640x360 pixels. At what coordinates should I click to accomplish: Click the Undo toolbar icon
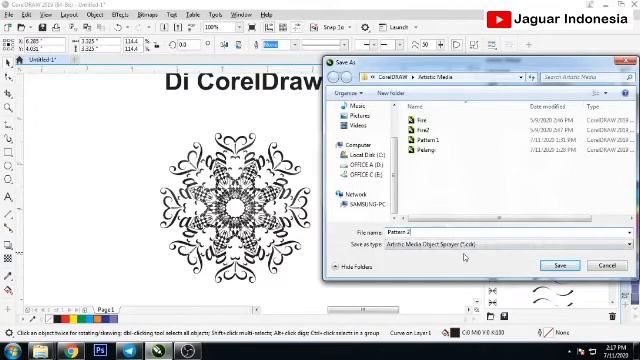point(118,27)
